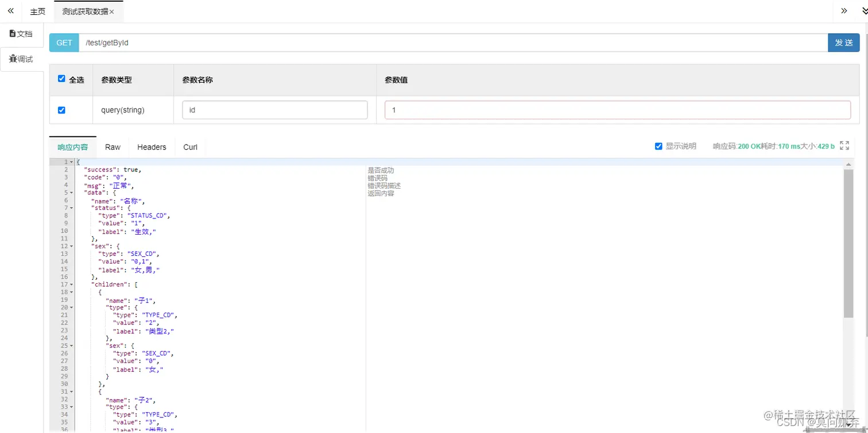
Task: Click the bug icon beside 调试
Action: tap(13, 59)
